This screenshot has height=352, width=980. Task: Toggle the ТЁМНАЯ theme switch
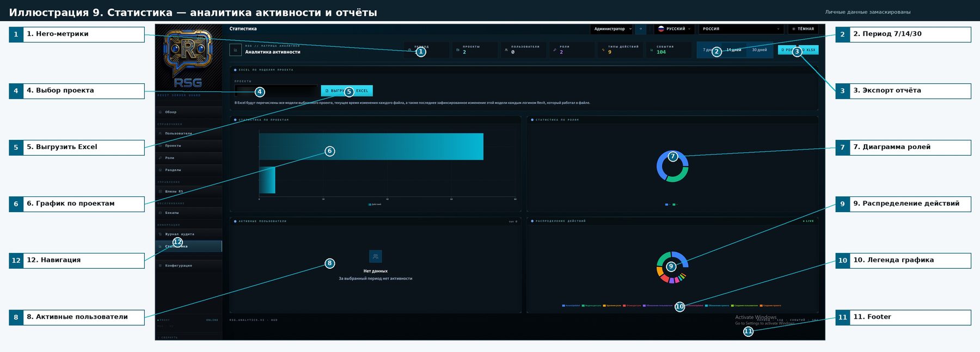tap(803, 29)
